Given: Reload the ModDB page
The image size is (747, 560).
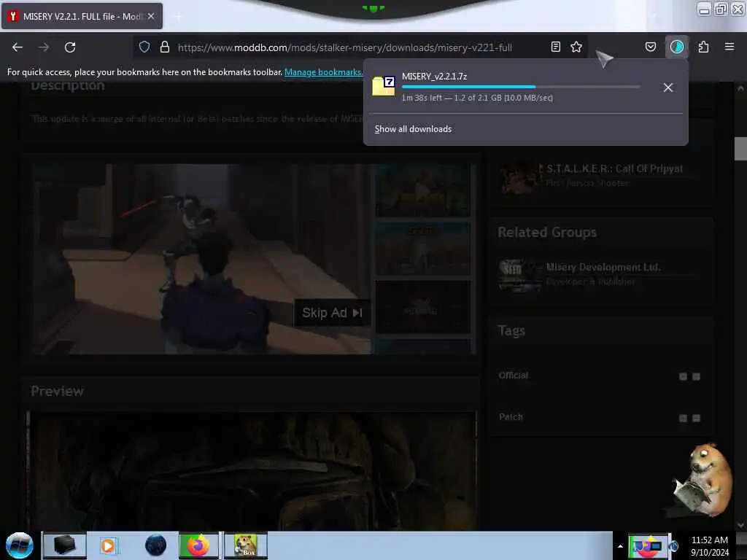Looking at the screenshot, I should pyautogui.click(x=70, y=47).
